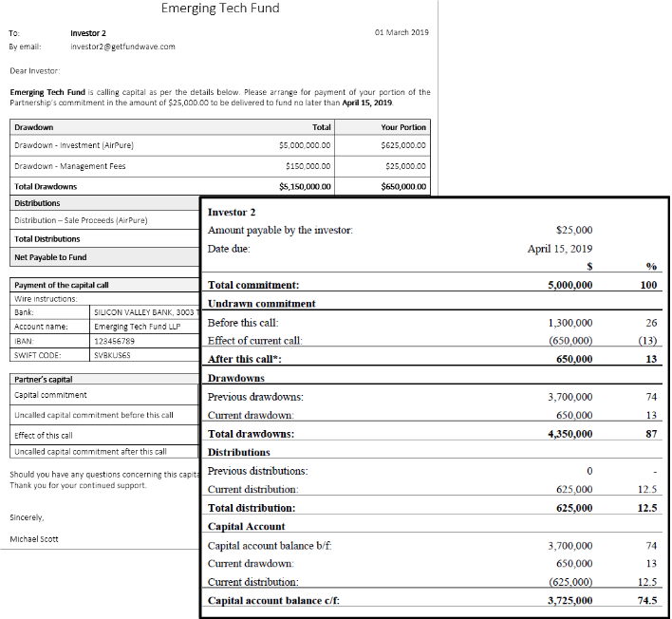Click the 'Emerging Tech Fund LLP' account name value
The height and width of the screenshot is (619, 672).
tap(137, 327)
